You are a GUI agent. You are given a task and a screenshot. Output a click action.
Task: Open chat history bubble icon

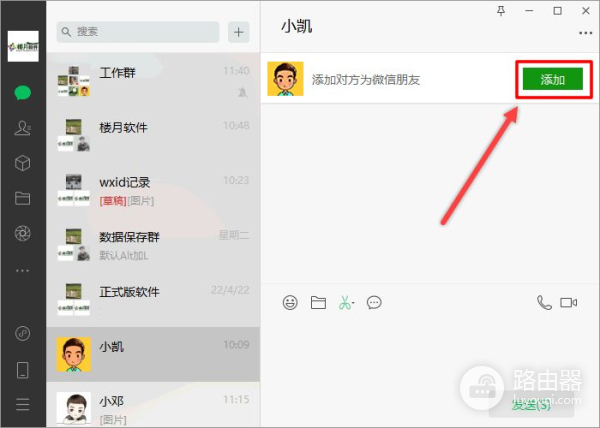pyautogui.click(x=374, y=303)
